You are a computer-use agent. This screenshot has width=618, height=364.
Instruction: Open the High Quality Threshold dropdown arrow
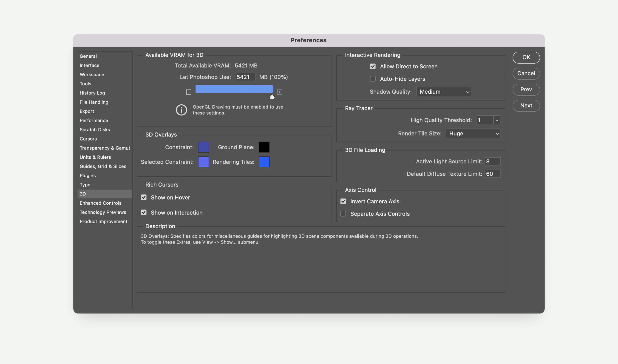coord(497,120)
